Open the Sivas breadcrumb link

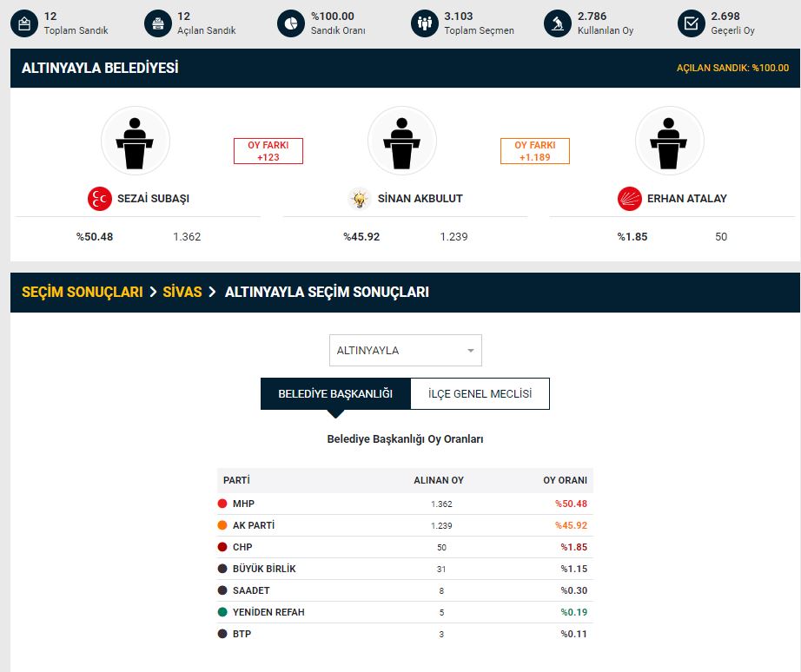click(x=182, y=293)
